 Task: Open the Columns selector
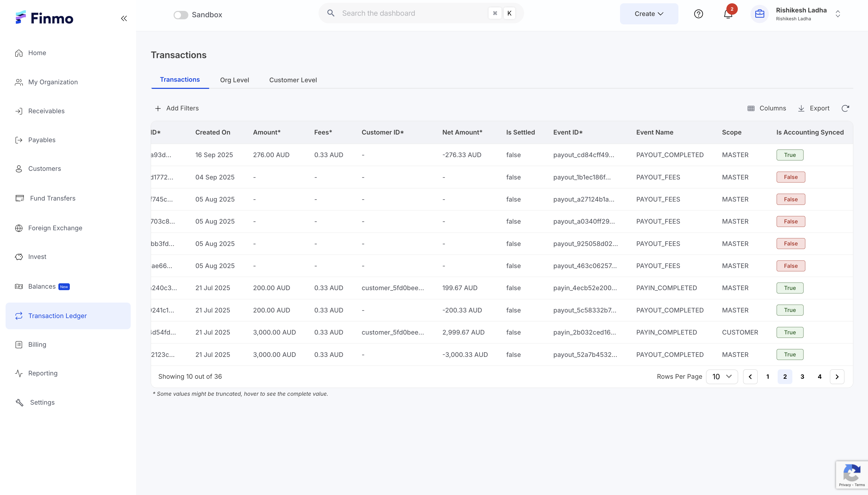click(x=767, y=108)
